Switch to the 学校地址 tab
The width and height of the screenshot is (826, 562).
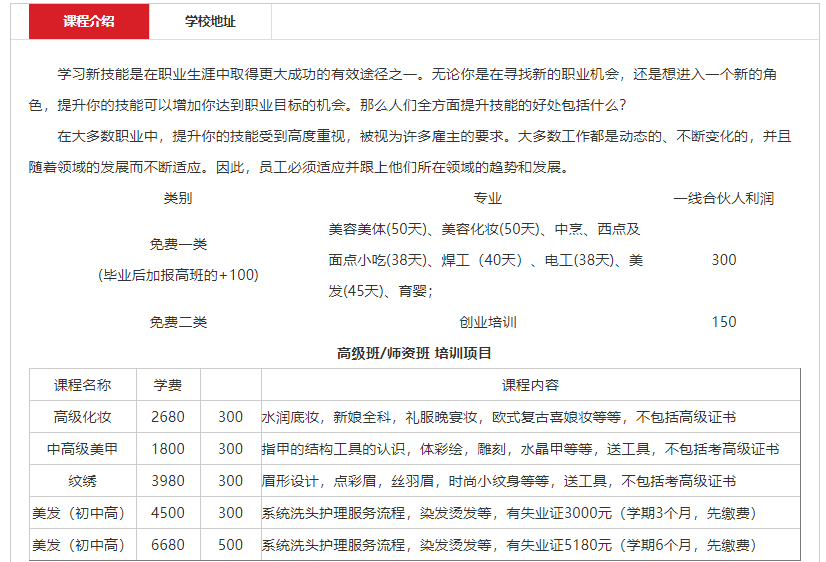(210, 21)
